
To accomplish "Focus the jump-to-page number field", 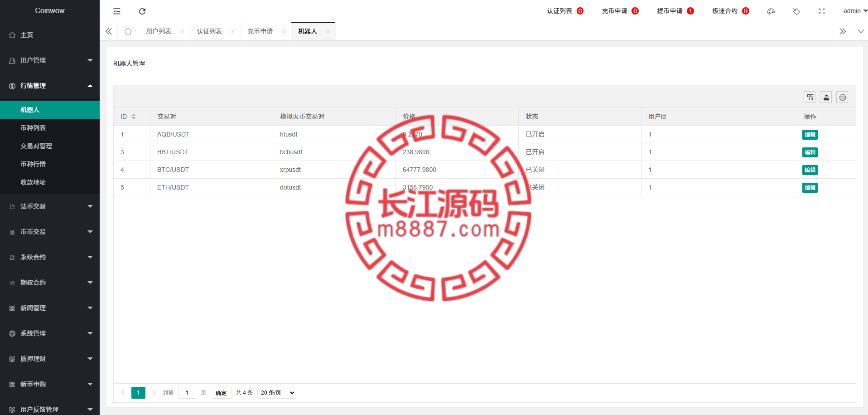I will click(x=187, y=393).
